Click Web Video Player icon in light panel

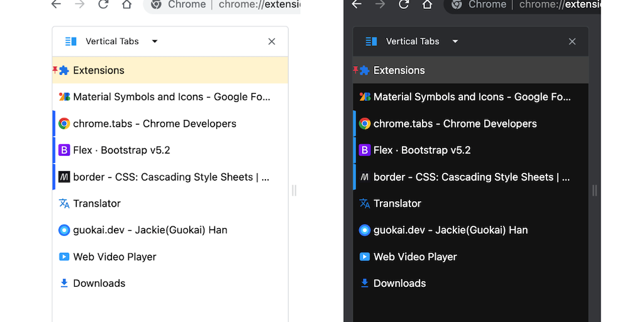64,257
